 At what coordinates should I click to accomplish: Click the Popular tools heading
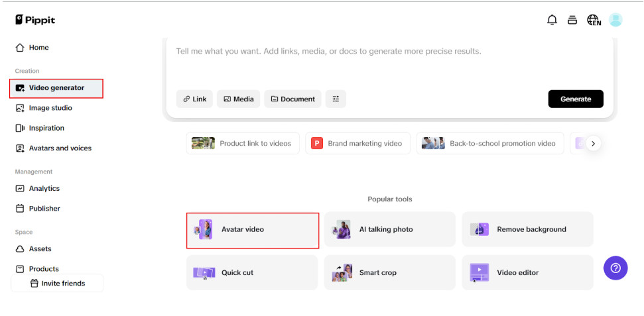[x=390, y=199]
